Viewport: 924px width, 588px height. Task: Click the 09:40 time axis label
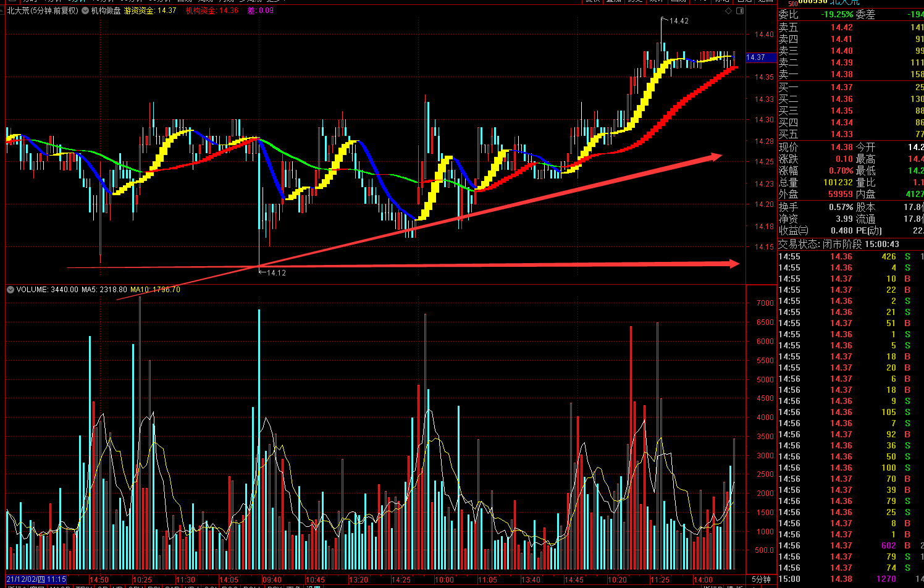(x=272, y=580)
